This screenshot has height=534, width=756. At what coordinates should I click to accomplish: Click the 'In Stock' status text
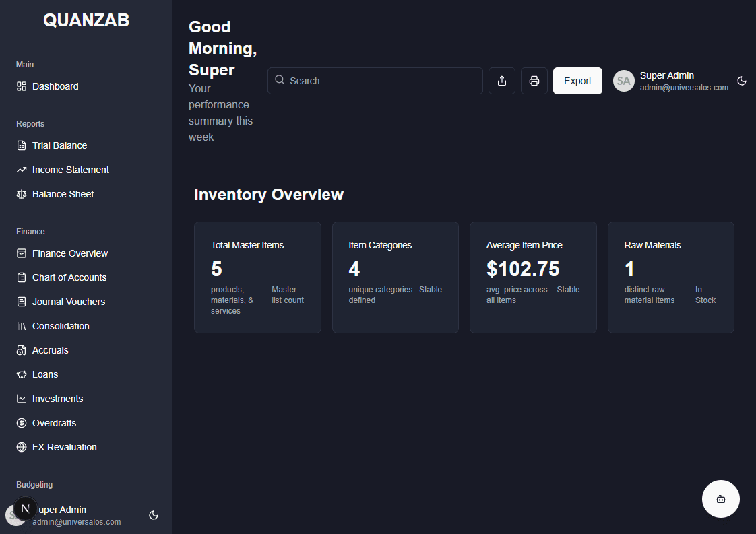pyautogui.click(x=705, y=295)
